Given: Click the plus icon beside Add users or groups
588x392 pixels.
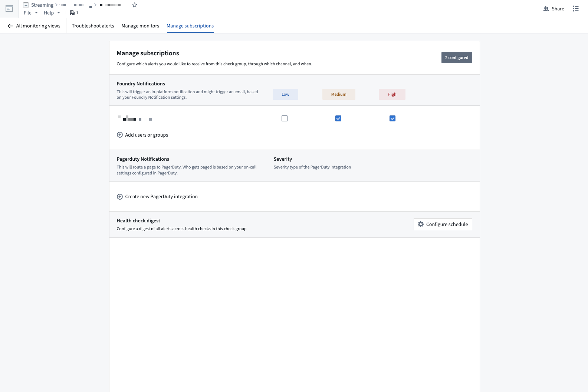Looking at the screenshot, I should pos(120,135).
